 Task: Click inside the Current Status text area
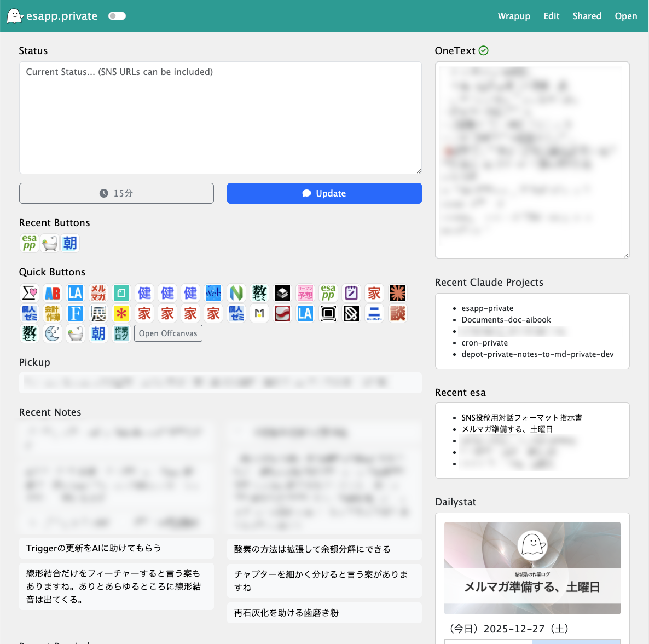click(220, 118)
